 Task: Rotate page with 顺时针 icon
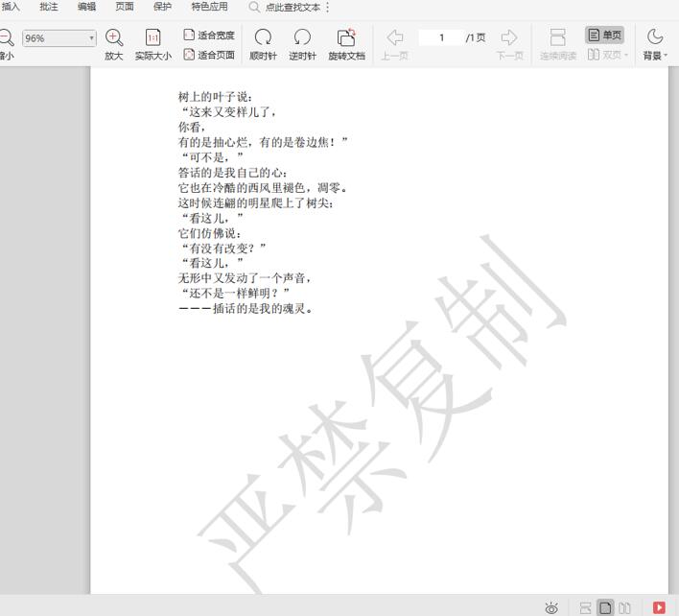[x=263, y=37]
